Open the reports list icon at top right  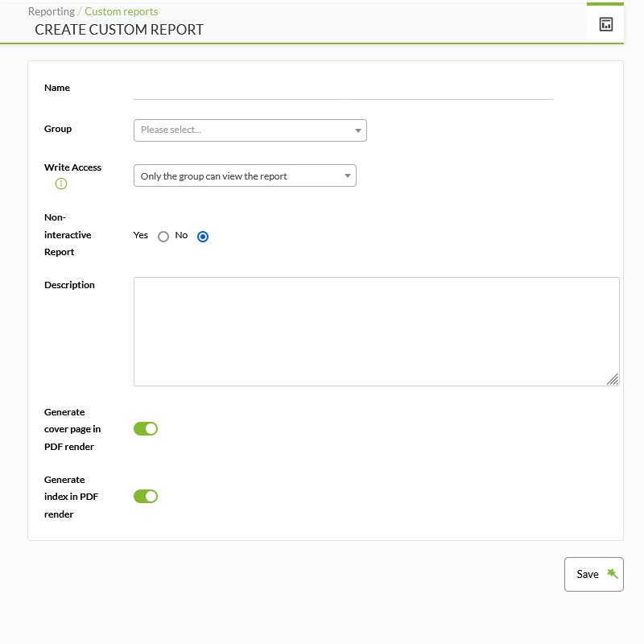606,24
